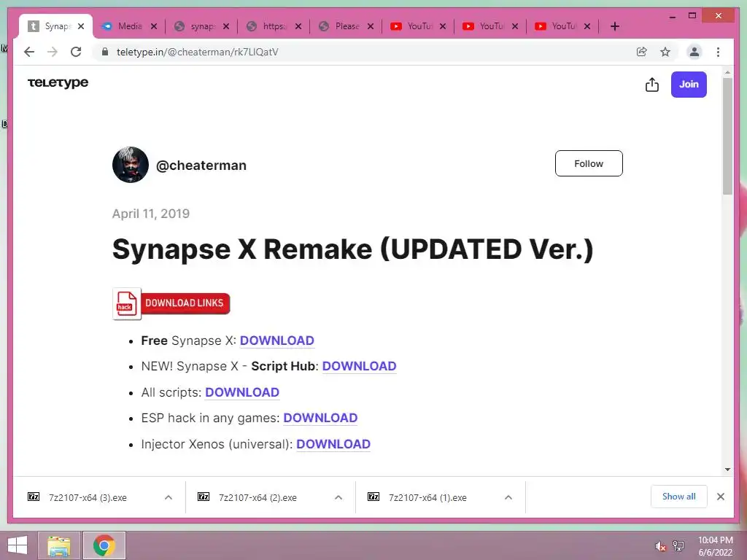Click DOWNLOAD link for Script Hub

[359, 366]
